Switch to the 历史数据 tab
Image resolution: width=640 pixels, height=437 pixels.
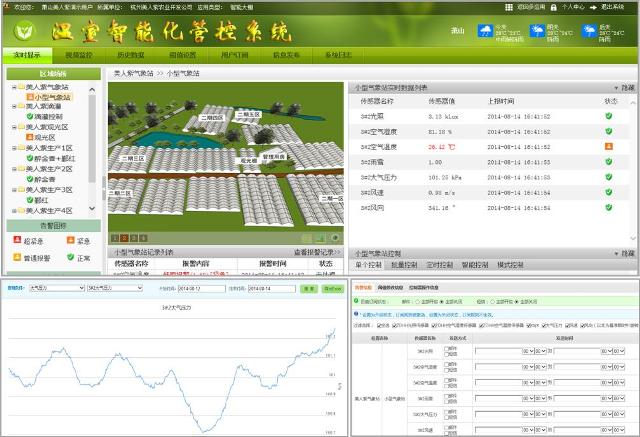coord(122,57)
